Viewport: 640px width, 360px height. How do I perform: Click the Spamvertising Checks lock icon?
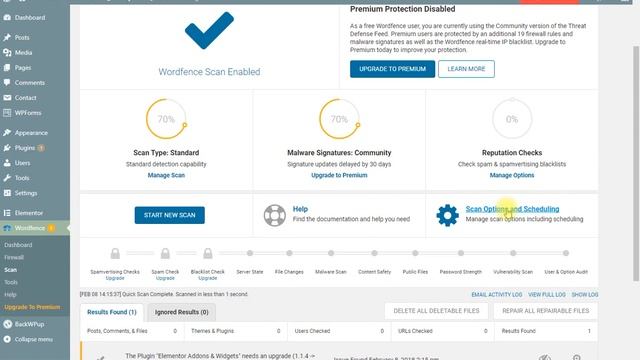click(115, 253)
